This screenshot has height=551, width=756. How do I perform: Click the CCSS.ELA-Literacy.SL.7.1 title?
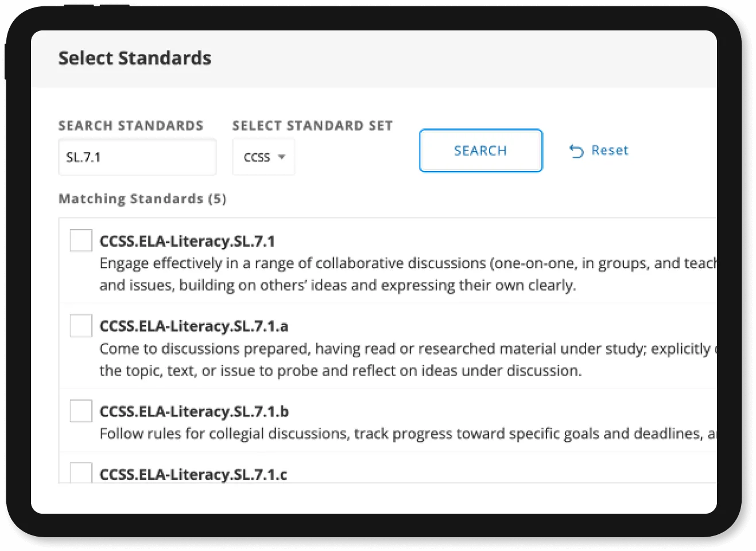(187, 241)
